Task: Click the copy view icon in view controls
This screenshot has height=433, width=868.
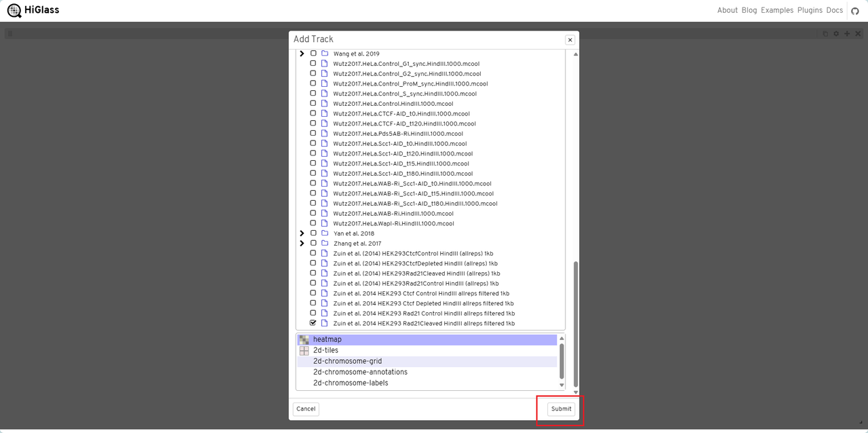Action: (x=825, y=33)
